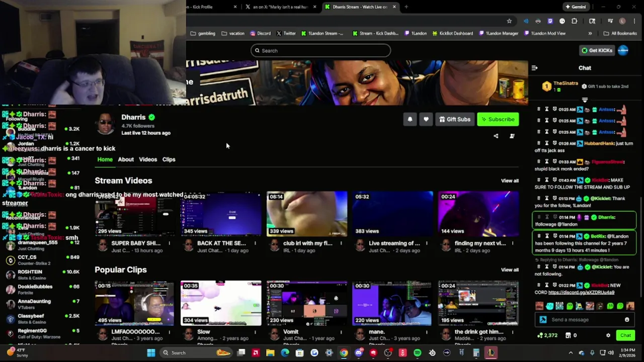Open the gambling bookmarks folder
644x362 pixels.
click(203, 33)
